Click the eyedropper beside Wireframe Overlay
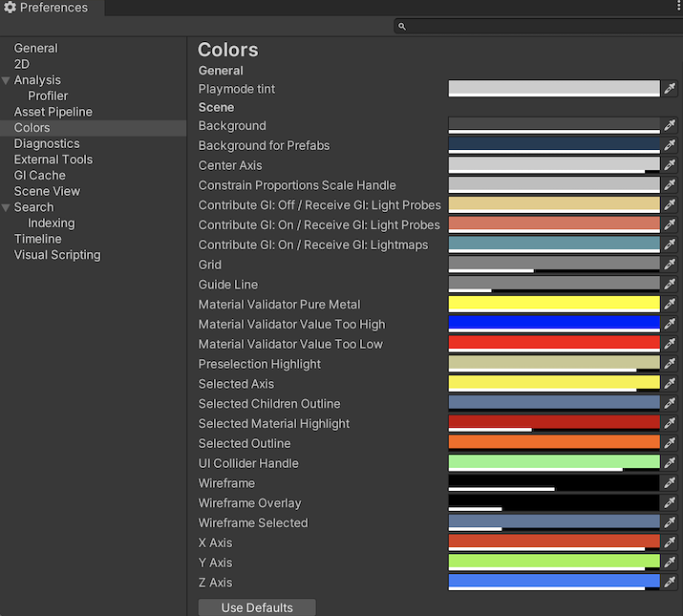Image resolution: width=683 pixels, height=616 pixels. pos(670,503)
